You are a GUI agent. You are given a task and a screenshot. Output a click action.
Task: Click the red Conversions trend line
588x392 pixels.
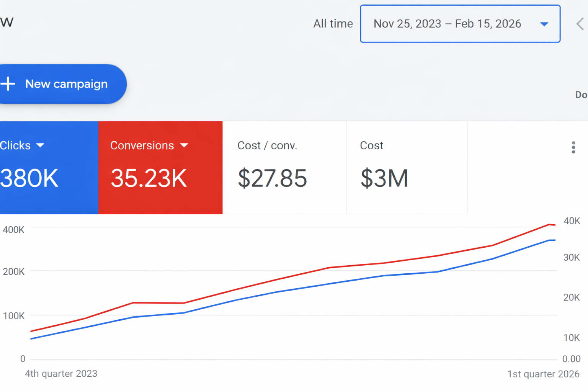(329, 268)
